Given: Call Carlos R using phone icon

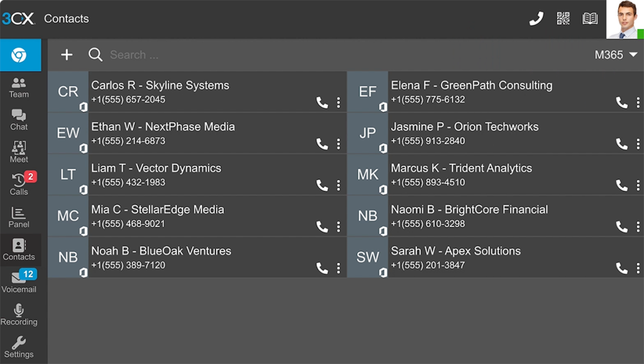Looking at the screenshot, I should pyautogui.click(x=322, y=102).
